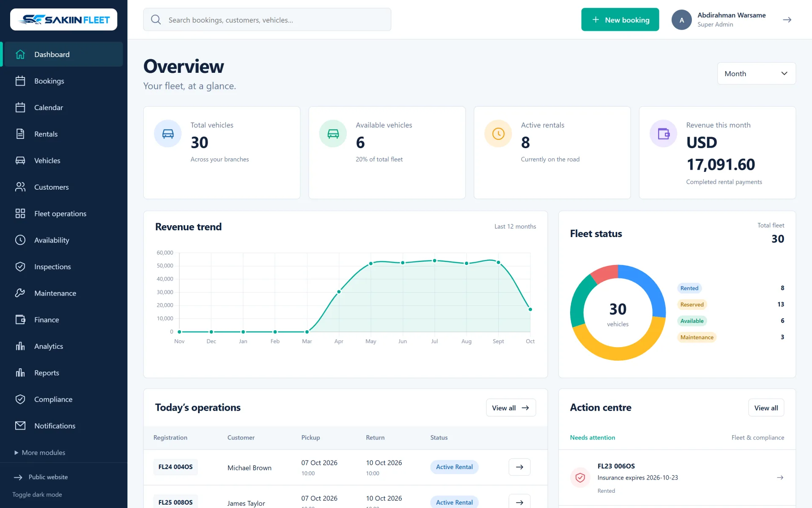Image resolution: width=812 pixels, height=508 pixels.
Task: Click the Reserved legend chip
Action: tap(692, 304)
